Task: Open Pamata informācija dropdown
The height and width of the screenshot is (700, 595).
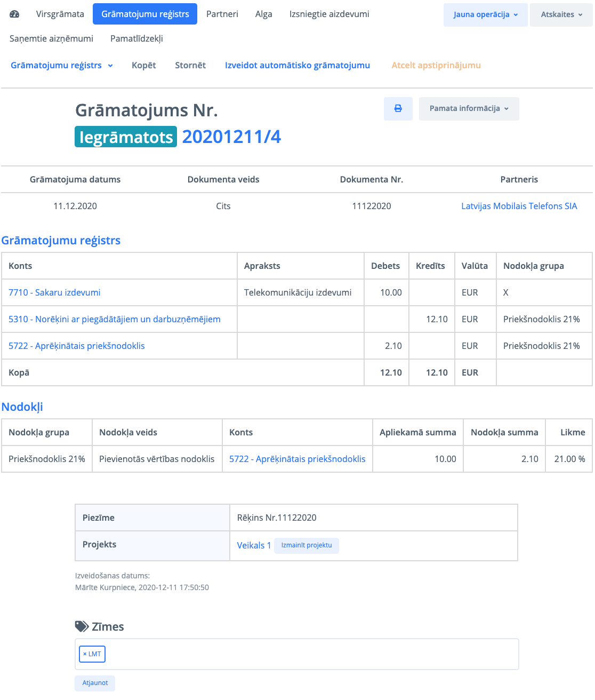Action: pyautogui.click(x=469, y=108)
